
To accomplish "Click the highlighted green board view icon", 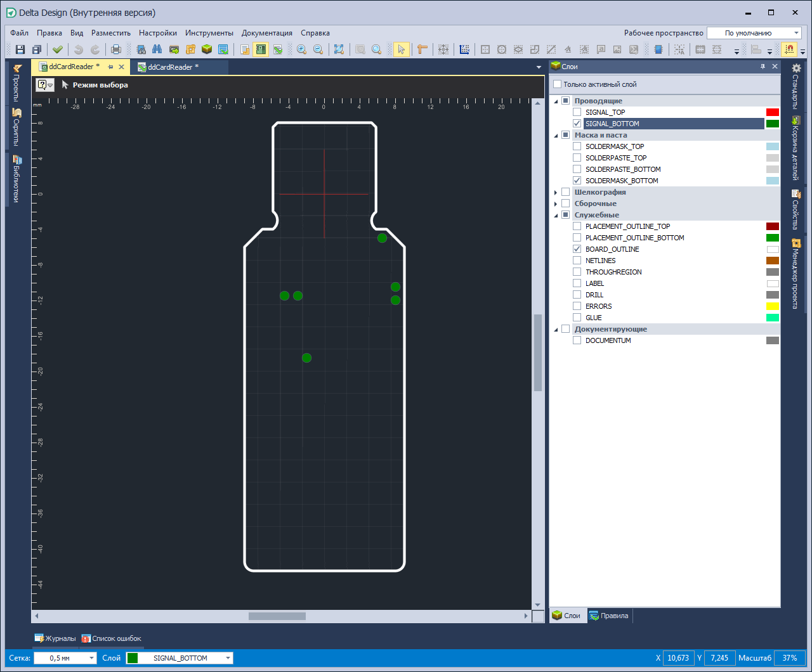I will click(x=261, y=49).
